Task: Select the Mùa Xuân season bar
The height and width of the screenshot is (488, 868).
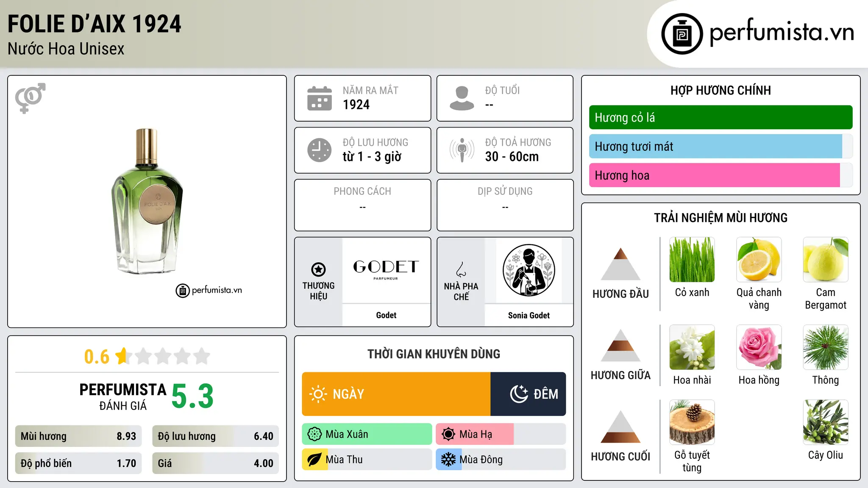Action: [x=367, y=434]
